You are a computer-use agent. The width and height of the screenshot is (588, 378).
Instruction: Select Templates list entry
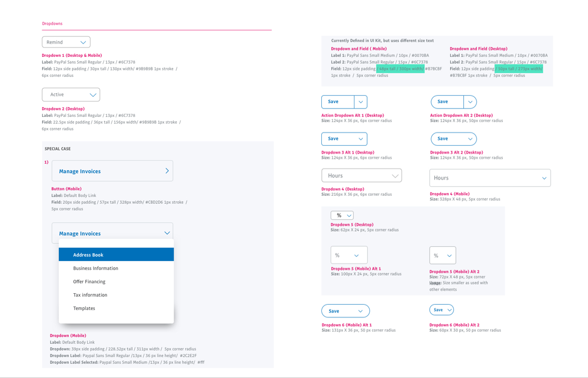[116, 309]
